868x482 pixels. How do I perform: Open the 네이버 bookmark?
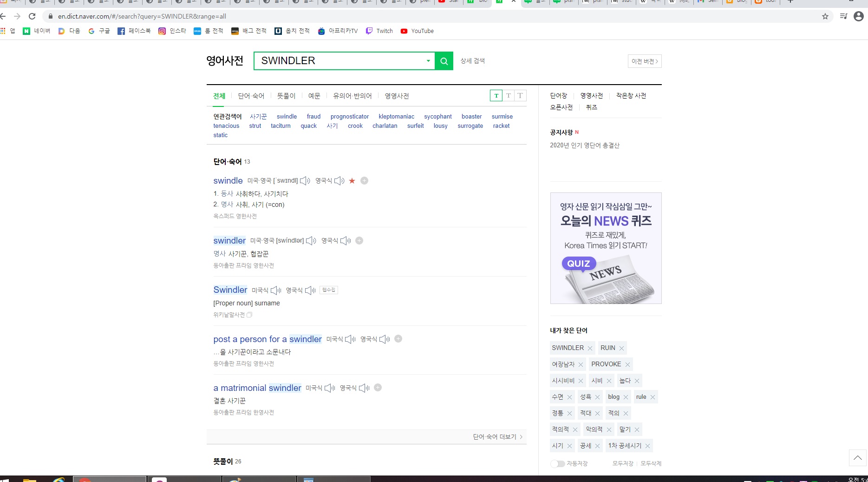tap(37, 31)
